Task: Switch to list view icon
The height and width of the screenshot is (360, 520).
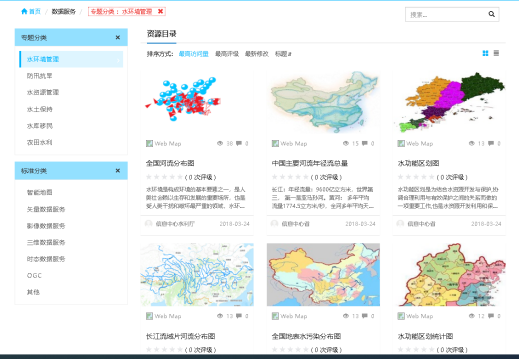Action: pos(496,53)
